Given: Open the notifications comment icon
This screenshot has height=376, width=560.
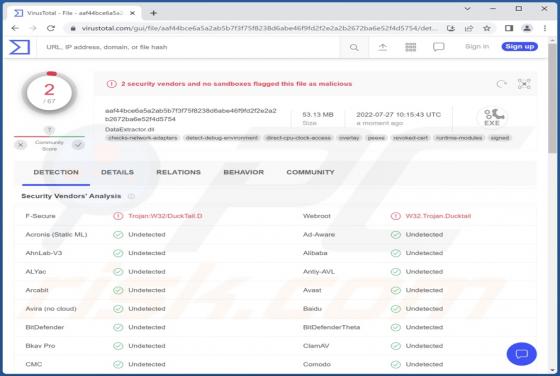Looking at the screenshot, I should tap(439, 47).
